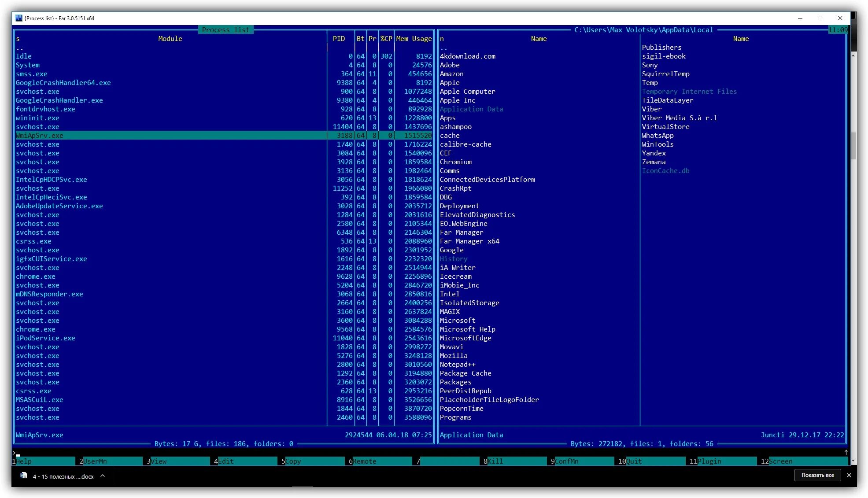This screenshot has width=868, height=498.
Task: Select iPodService.exe process
Action: [x=224, y=338]
